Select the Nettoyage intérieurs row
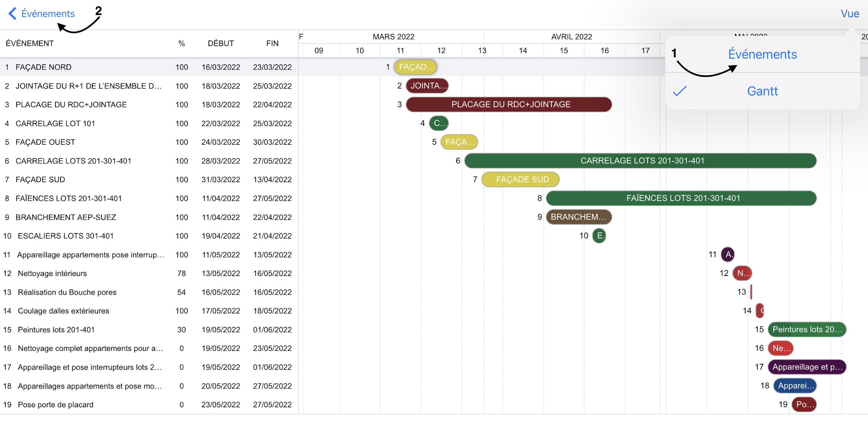 (52, 273)
